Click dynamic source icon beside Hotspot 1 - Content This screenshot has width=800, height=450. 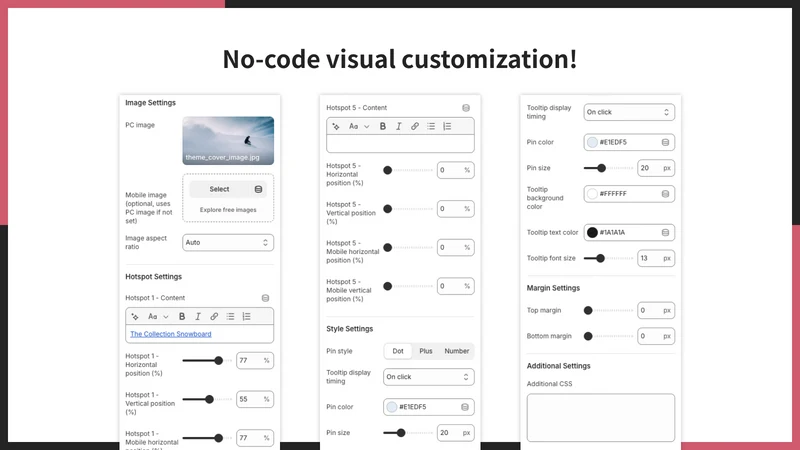coord(265,298)
